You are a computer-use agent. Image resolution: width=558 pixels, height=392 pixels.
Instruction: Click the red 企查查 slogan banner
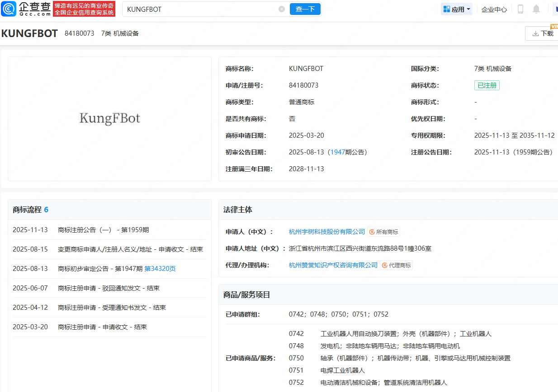[x=84, y=9]
